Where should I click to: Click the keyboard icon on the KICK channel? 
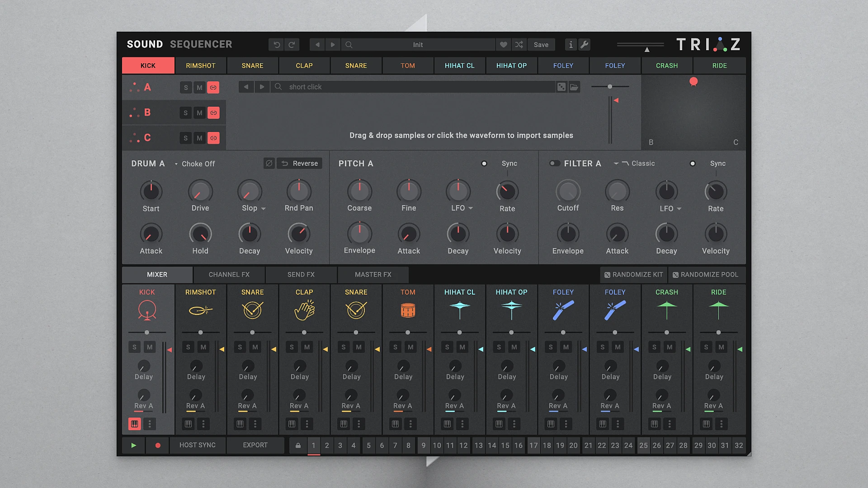pyautogui.click(x=134, y=424)
